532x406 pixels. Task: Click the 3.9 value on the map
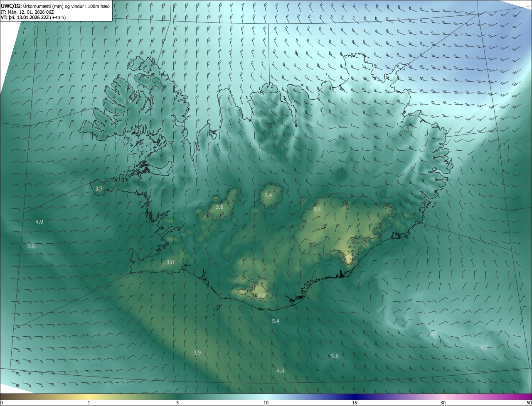tap(197, 352)
